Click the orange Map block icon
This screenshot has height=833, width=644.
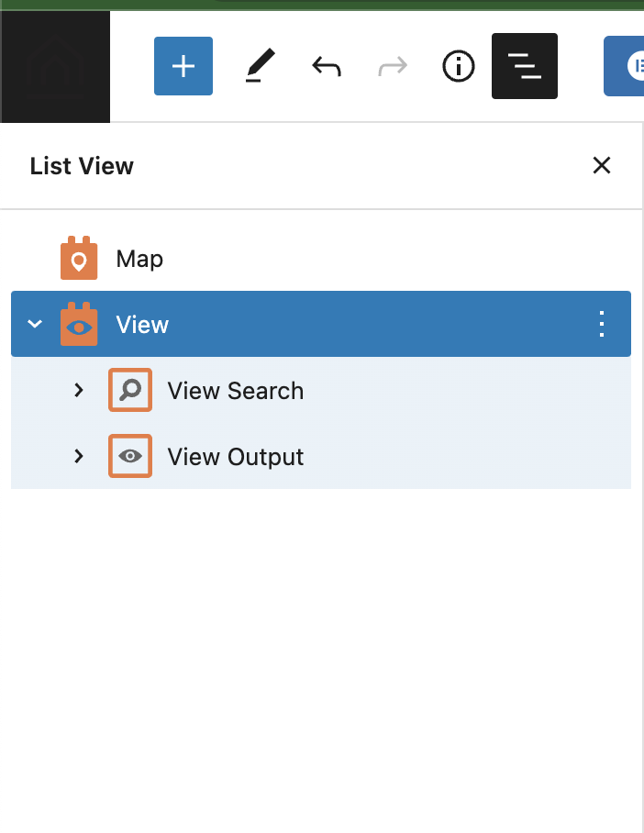click(79, 258)
